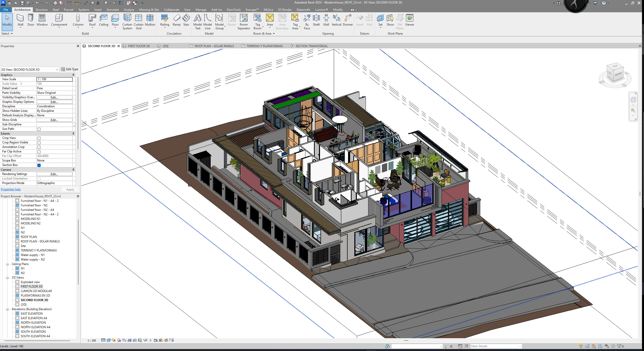Click the View Scale input field
The image size is (644, 351).
[54, 79]
